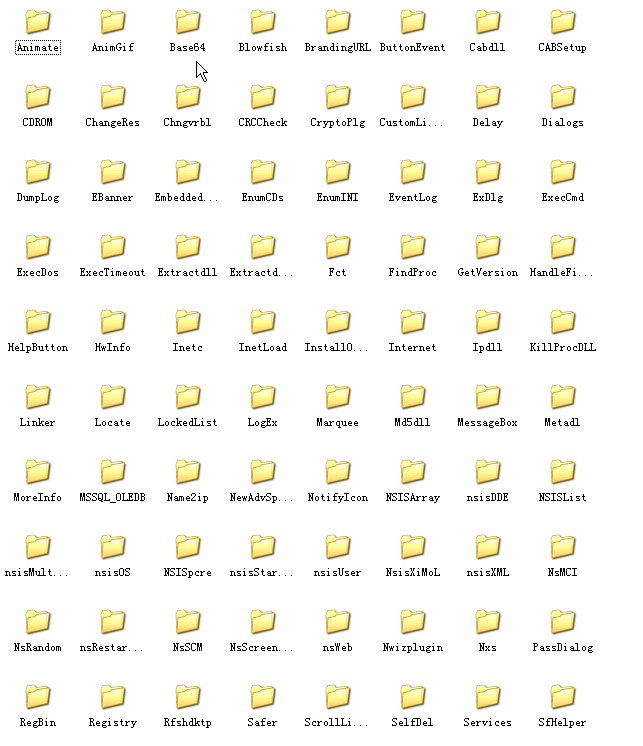Click the Base64 folder

(188, 22)
